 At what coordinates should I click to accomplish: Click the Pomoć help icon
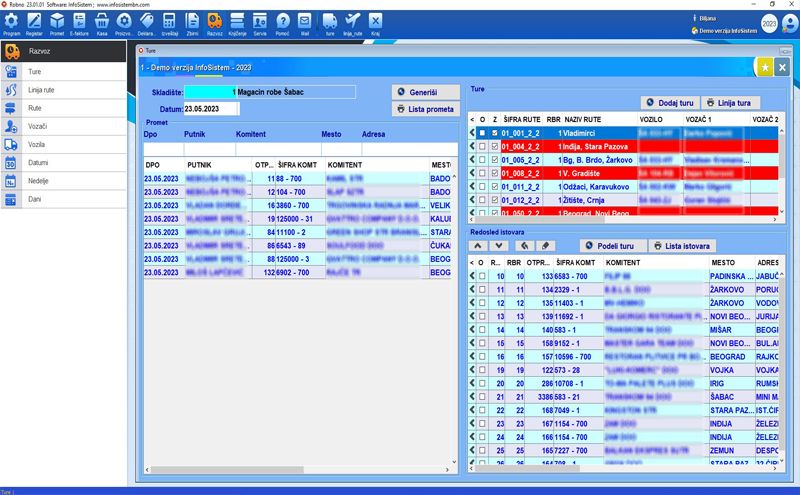[x=282, y=24]
